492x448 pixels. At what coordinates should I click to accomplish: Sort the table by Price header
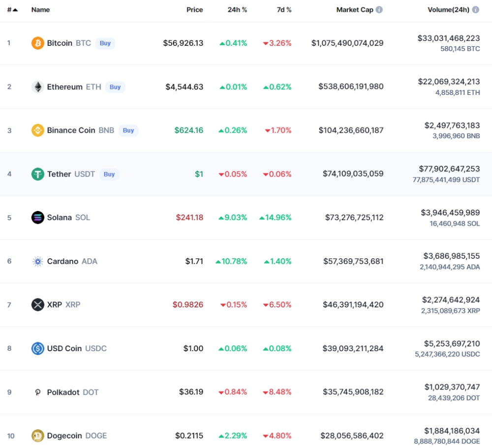pyautogui.click(x=194, y=10)
